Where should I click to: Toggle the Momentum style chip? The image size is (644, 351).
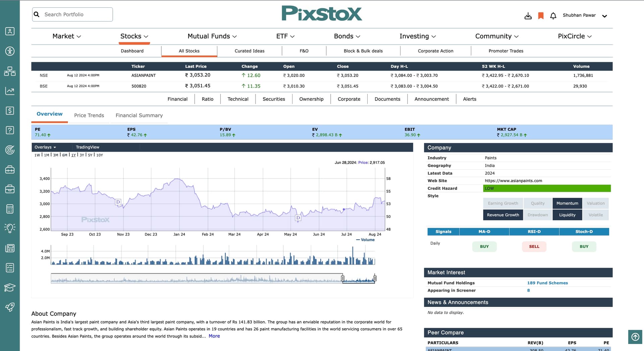[567, 203]
